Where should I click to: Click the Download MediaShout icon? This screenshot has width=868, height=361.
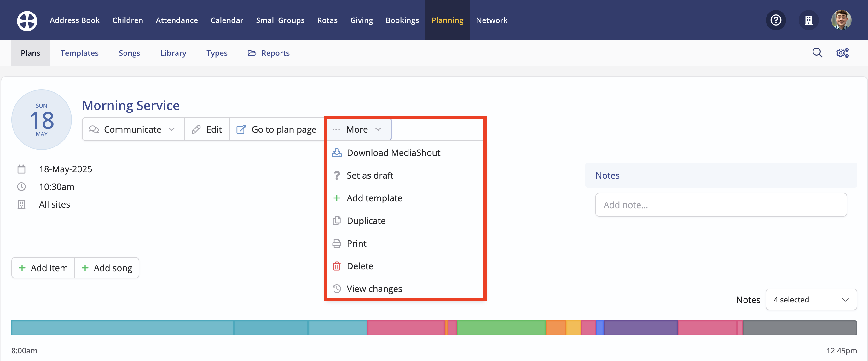click(336, 152)
